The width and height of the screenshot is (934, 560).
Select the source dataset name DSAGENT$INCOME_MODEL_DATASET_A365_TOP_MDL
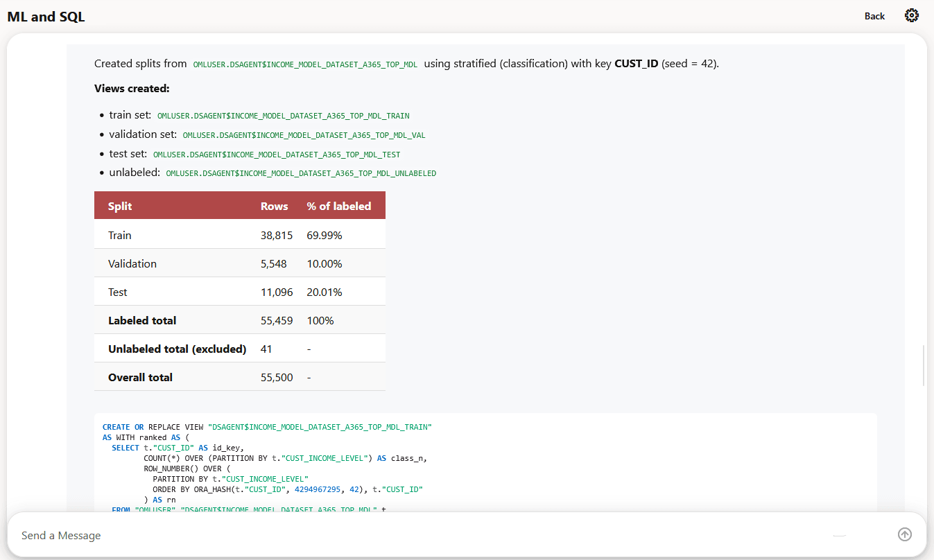point(305,64)
